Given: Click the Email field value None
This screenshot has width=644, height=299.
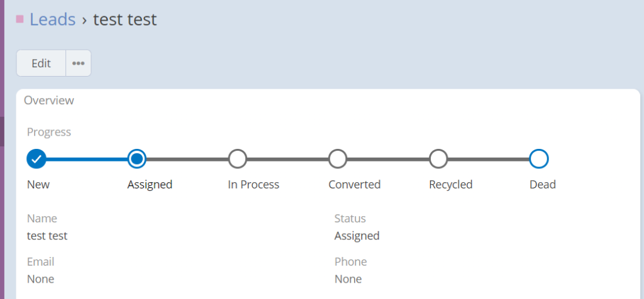Looking at the screenshot, I should coord(41,280).
